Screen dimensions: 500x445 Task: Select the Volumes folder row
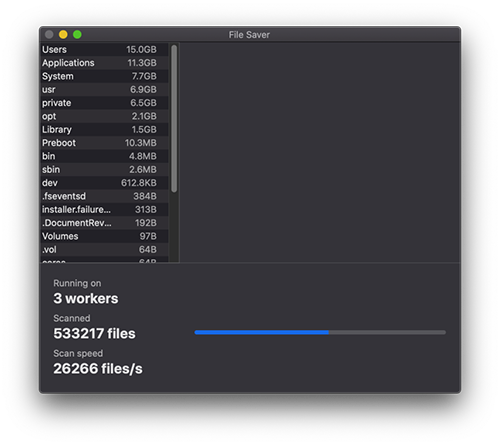104,236
